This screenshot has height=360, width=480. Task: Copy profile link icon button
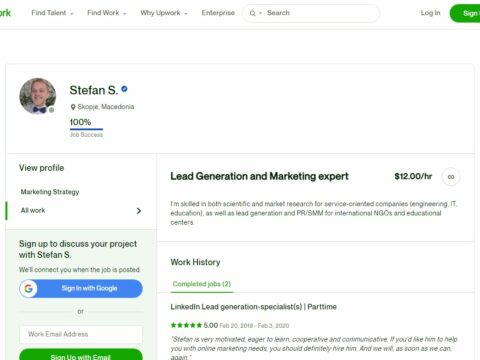451,177
